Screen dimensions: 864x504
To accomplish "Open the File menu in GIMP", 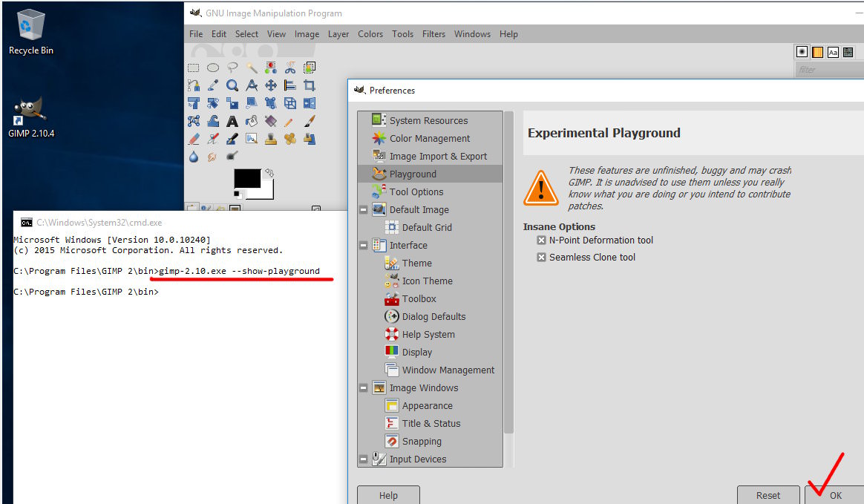I will [x=196, y=34].
